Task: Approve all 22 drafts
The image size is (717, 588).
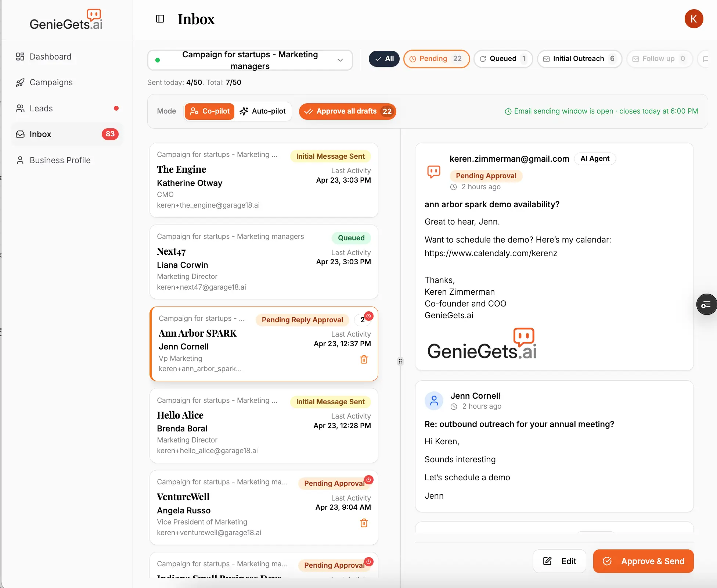Action: pos(347,111)
